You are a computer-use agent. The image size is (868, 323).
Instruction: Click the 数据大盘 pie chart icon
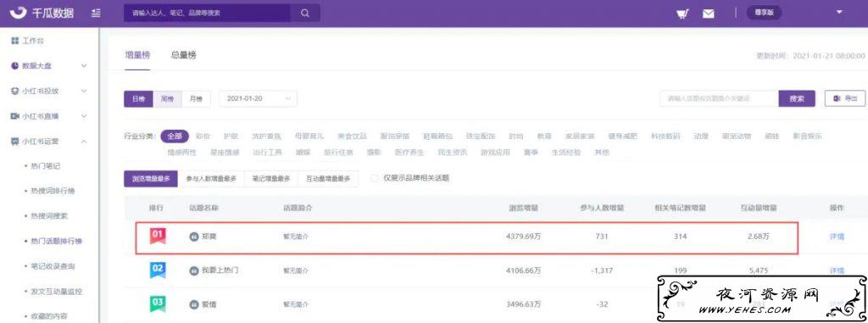(15, 66)
